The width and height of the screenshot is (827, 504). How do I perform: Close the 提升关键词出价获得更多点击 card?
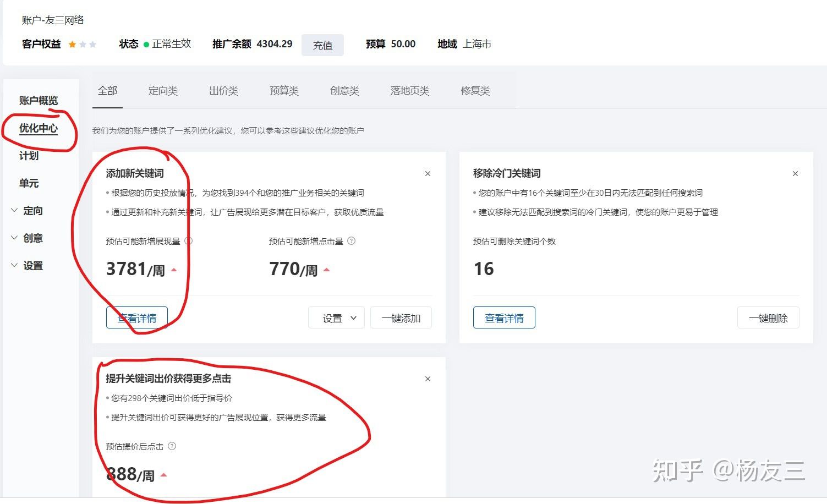[428, 379]
